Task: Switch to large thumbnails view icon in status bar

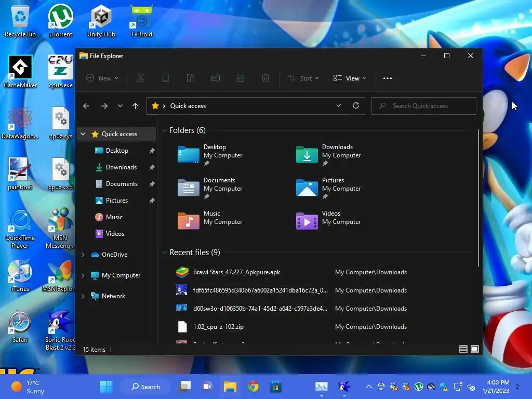Action: pyautogui.click(x=475, y=349)
